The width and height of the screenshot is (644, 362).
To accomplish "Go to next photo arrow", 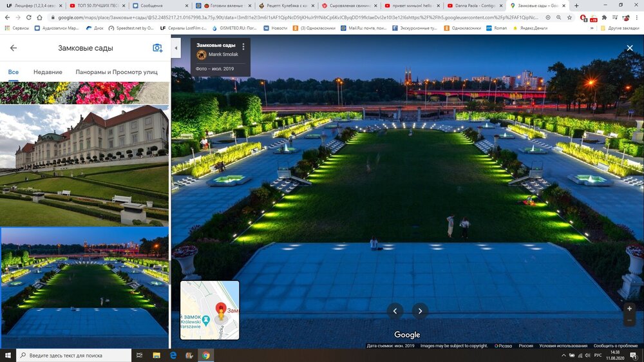I will (x=420, y=311).
